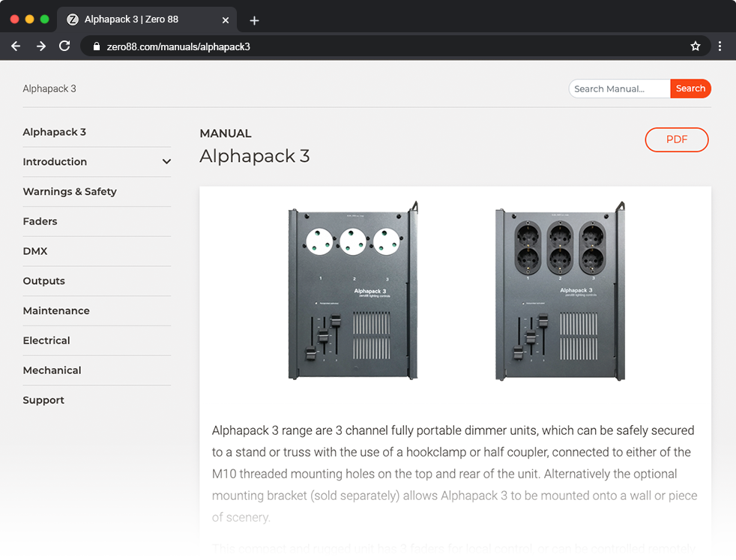Screen dimensions: 736x560
Task: Select DMX in the sidebar
Action: click(35, 251)
